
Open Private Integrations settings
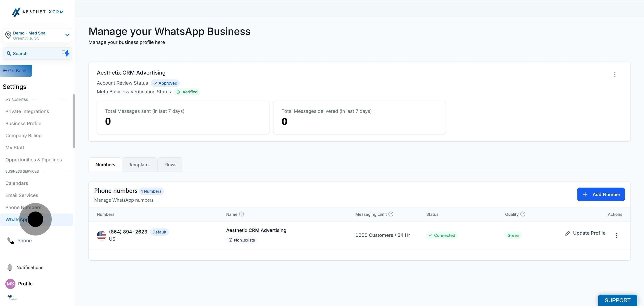27,111
